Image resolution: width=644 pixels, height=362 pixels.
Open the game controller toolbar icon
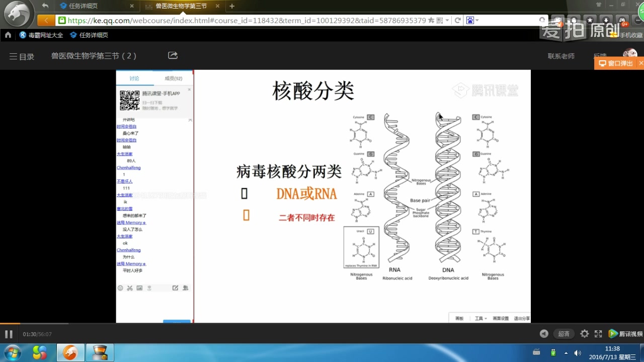click(622, 21)
